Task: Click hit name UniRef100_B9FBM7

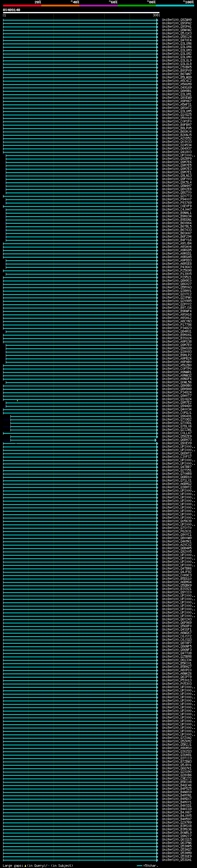Action: (x=177, y=125)
